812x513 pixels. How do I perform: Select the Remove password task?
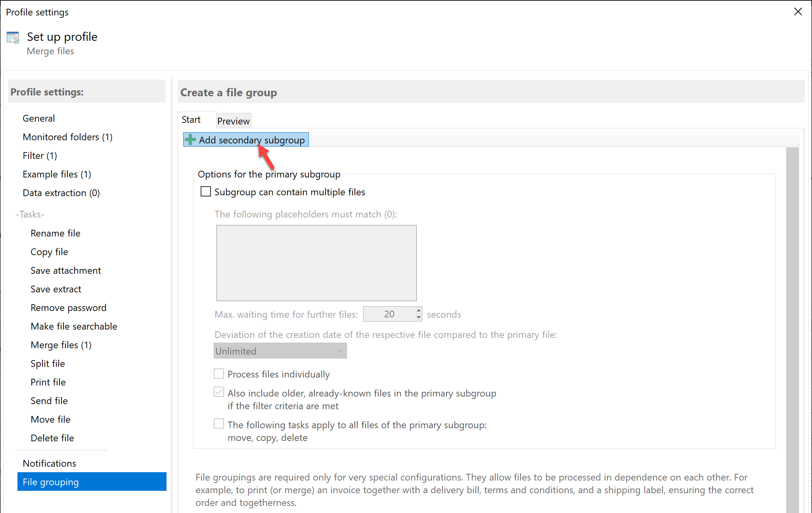pos(68,307)
